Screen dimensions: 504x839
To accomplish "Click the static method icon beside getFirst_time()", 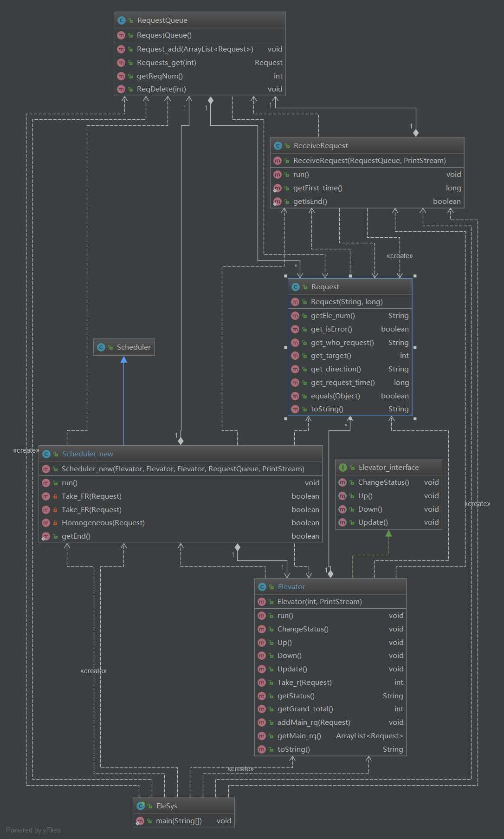I will tap(278, 188).
